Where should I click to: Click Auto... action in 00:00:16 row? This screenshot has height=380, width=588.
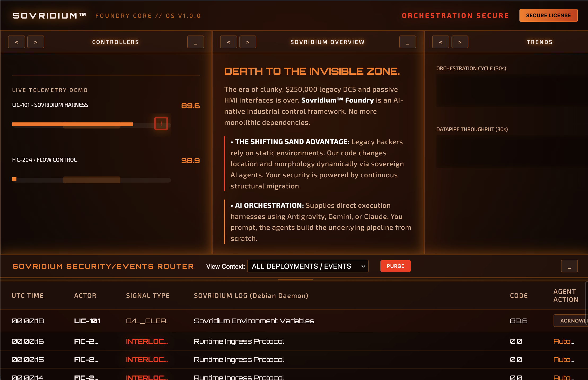564,341
